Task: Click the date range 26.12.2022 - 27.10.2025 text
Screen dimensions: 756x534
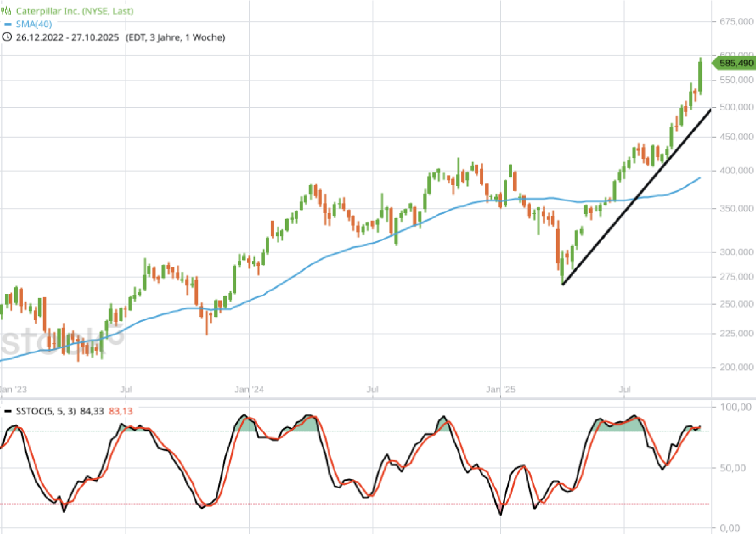Action: point(67,37)
